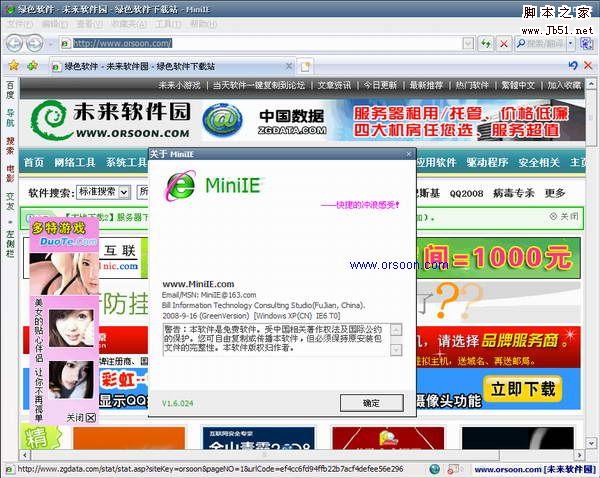Click the 未来软件园 site logo

click(x=111, y=120)
